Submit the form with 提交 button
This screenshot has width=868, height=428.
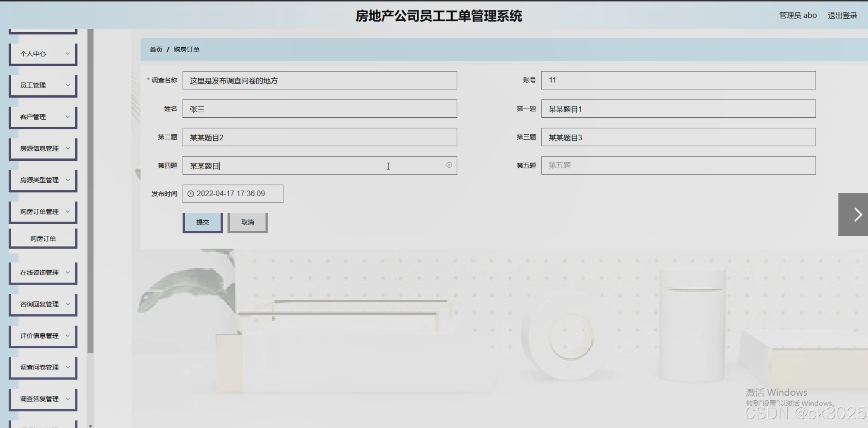pyautogui.click(x=202, y=222)
